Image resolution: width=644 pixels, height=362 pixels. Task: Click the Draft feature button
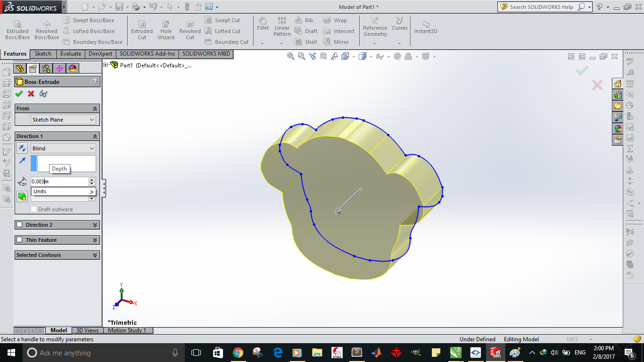pyautogui.click(x=306, y=31)
